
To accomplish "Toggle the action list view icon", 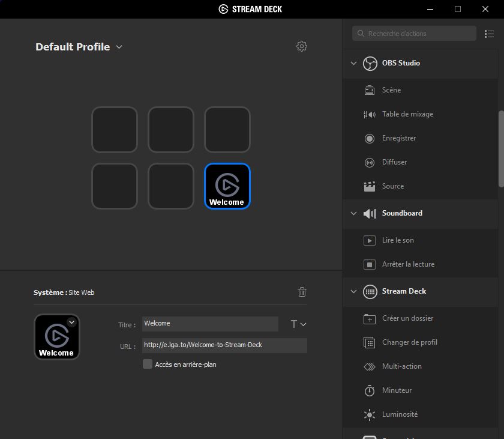I will click(x=489, y=34).
